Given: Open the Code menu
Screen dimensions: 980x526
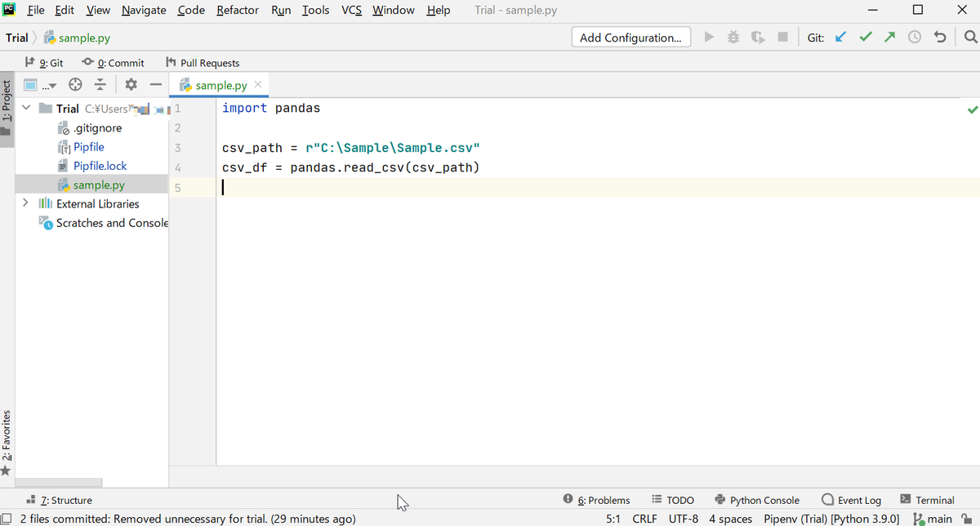Looking at the screenshot, I should pyautogui.click(x=191, y=10).
